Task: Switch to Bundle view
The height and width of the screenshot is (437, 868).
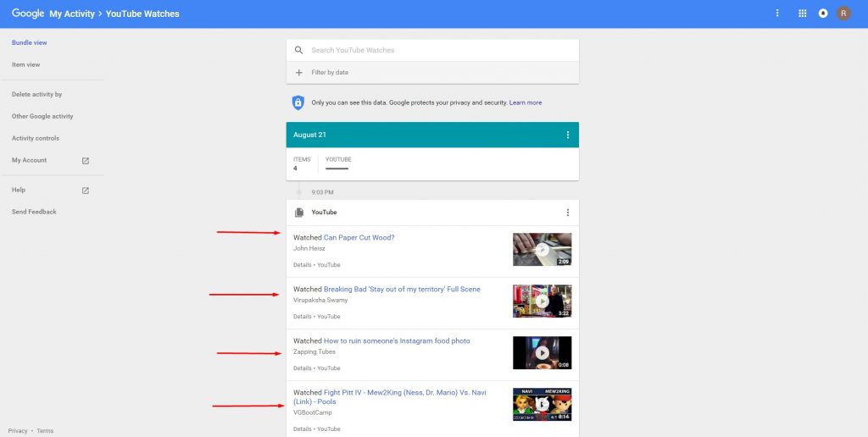Action: [30, 42]
